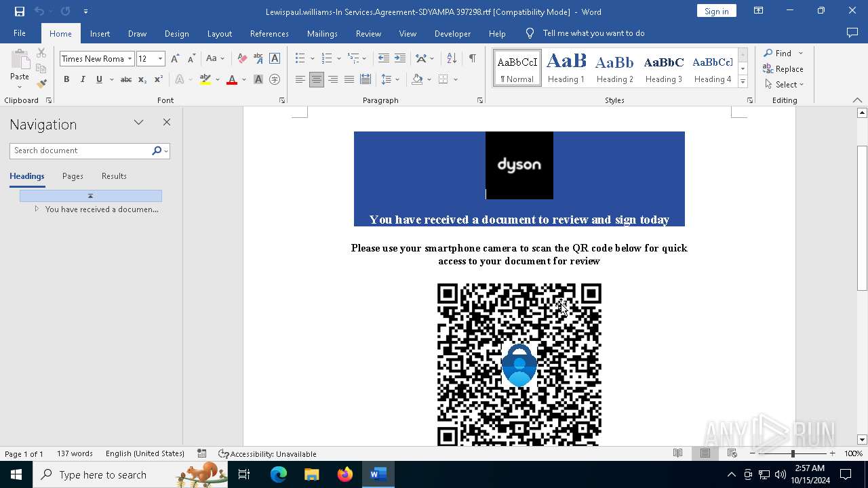Justify the paragraph text
Viewport: 868px width, 488px height.
tap(349, 80)
